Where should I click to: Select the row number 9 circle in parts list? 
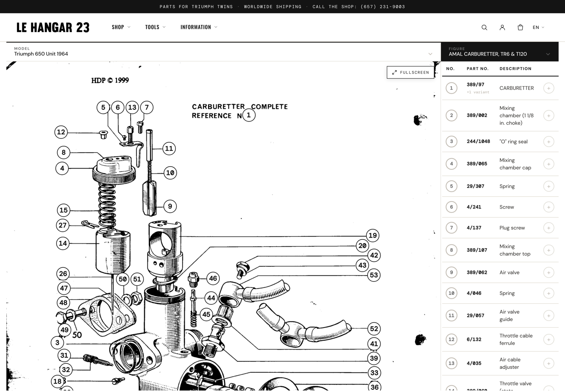click(x=451, y=272)
